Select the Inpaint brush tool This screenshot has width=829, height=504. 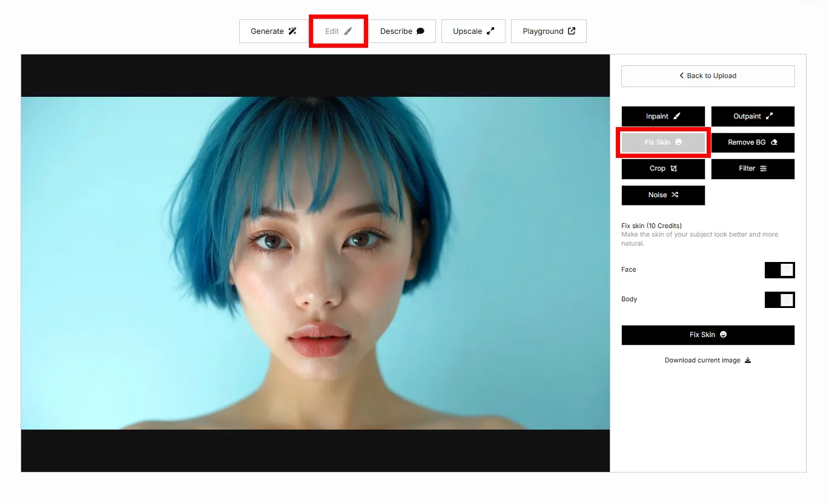662,116
